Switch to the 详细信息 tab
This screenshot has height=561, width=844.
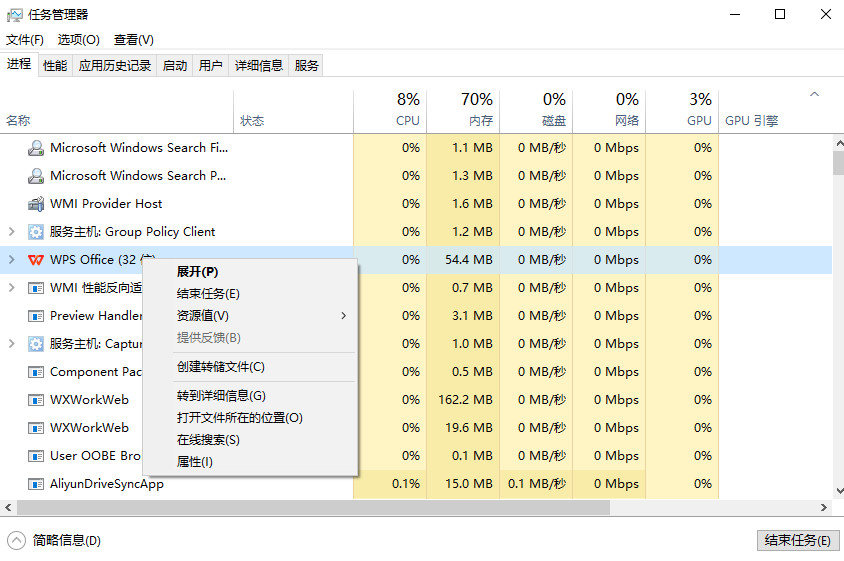259,66
